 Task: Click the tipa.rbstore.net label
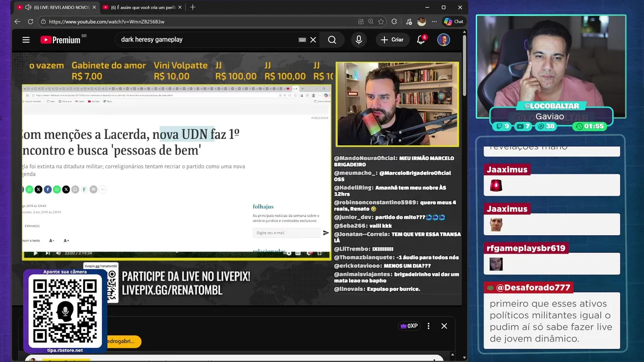click(x=65, y=350)
